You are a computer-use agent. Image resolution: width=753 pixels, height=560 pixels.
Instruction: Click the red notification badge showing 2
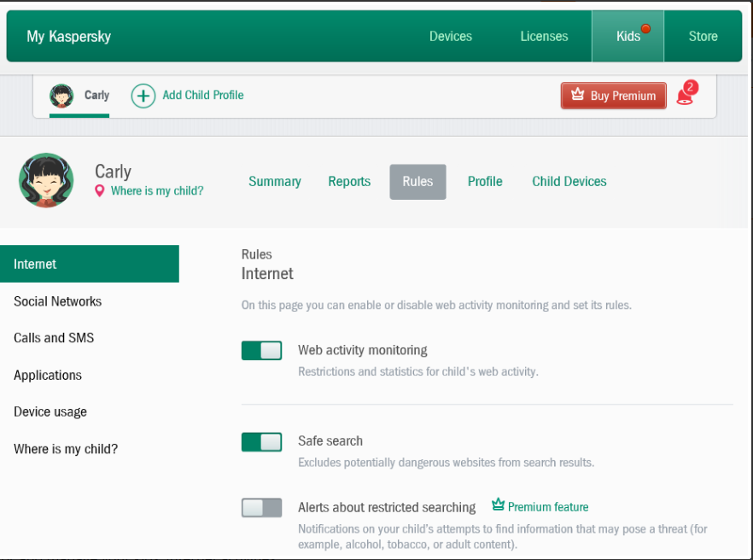click(x=691, y=87)
